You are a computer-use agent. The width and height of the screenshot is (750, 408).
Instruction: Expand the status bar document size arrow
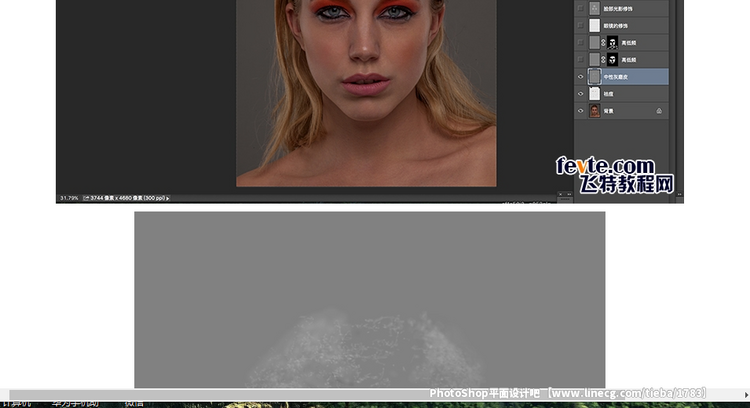[167, 198]
